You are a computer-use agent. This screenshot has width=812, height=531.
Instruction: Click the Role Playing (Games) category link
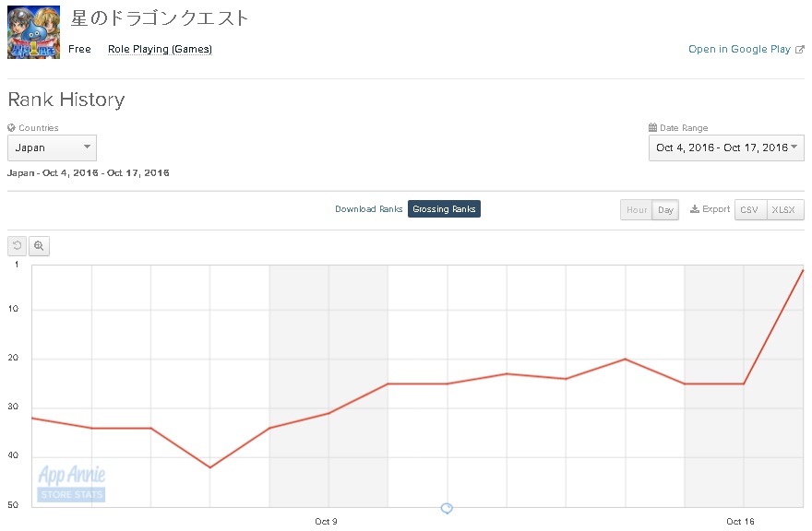click(160, 50)
